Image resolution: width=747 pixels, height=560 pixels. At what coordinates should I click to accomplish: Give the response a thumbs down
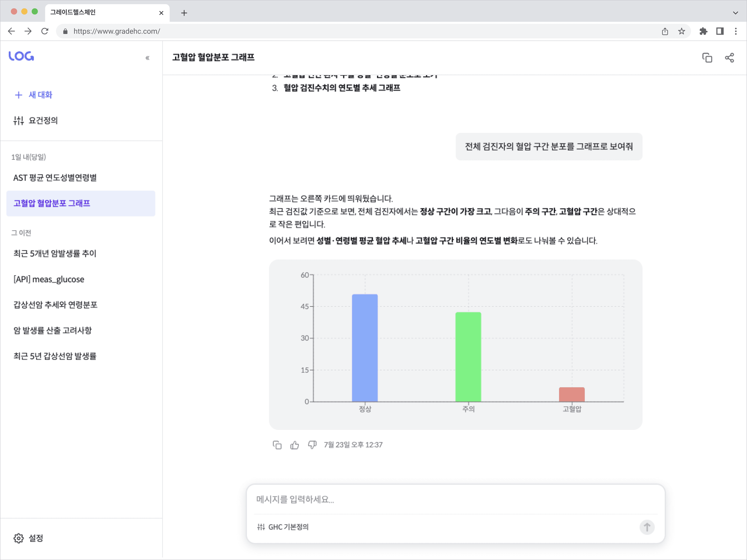(312, 445)
